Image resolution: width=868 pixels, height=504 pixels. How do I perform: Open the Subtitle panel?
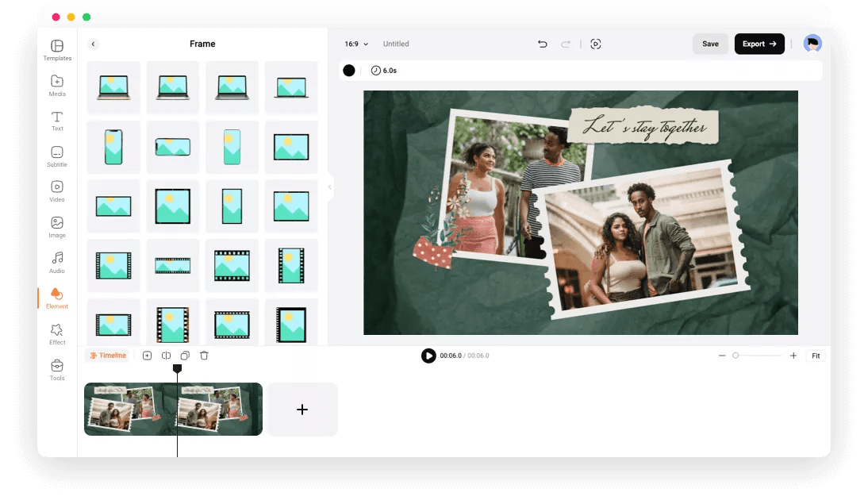[x=56, y=156]
